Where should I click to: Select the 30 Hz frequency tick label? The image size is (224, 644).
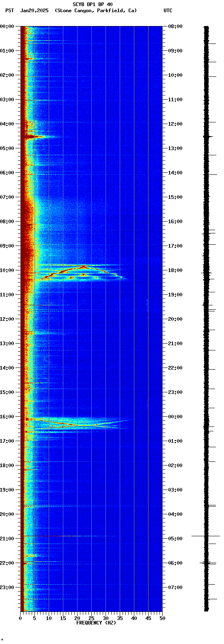click(x=106, y=618)
